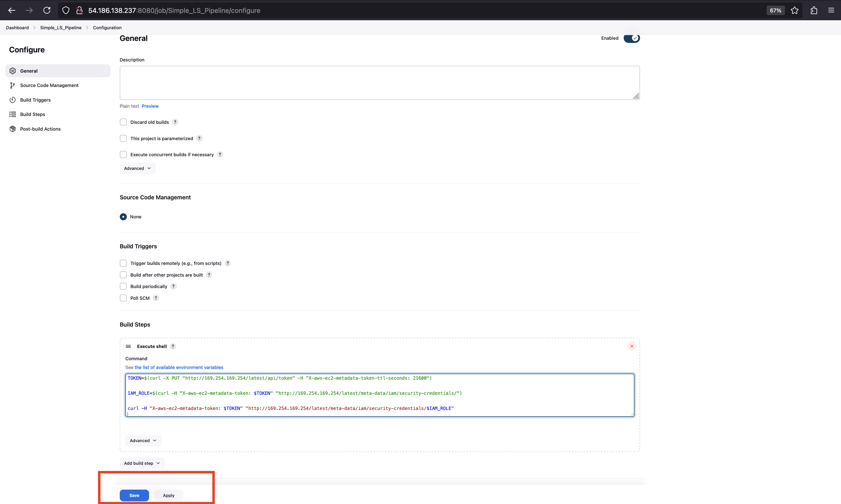Open list of available environment variables link
Image resolution: width=841 pixels, height=504 pixels.
(x=179, y=368)
